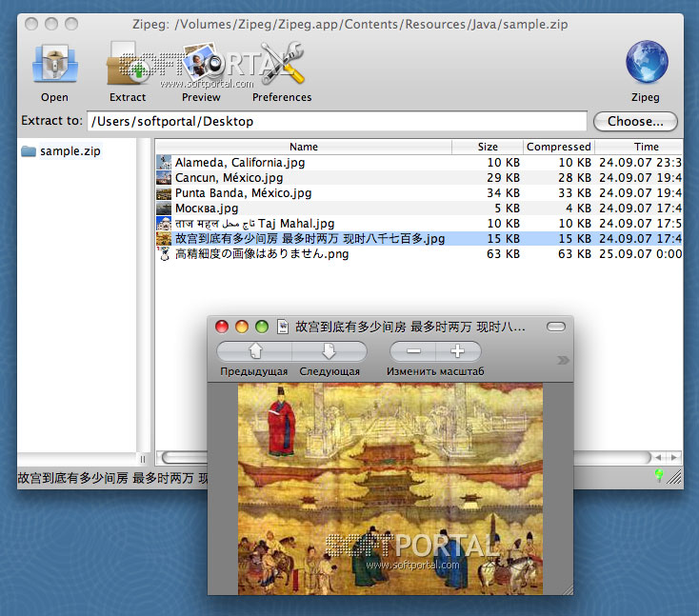Viewport: 699px width, 616px height.
Task: Click the file name Alameda, California.jpg
Action: [240, 162]
